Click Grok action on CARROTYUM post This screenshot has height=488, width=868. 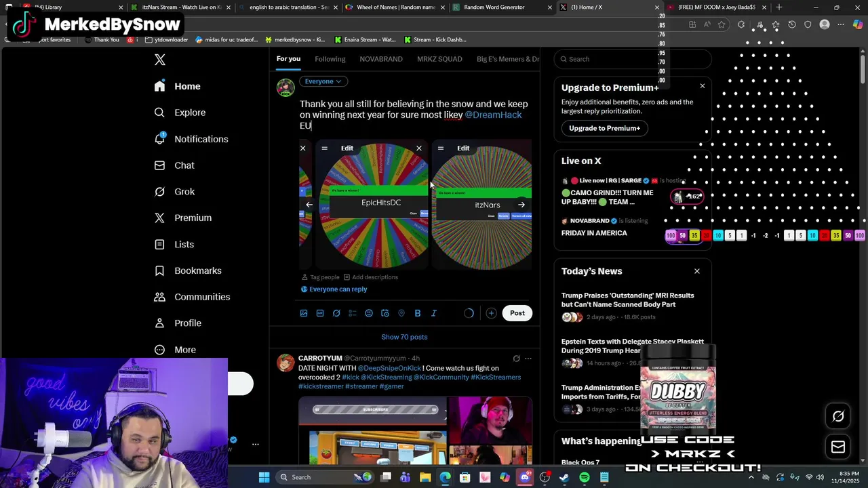516,359
